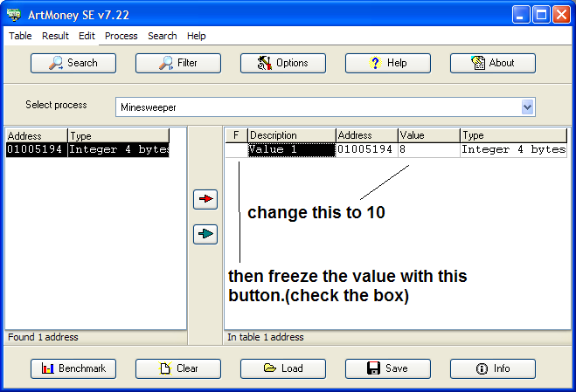576x392 pixels.
Task: Maximize the ArtMoney window
Action: [x=541, y=15]
